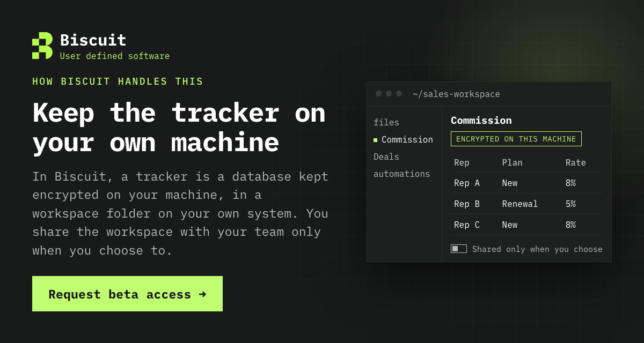Select the Rep C cell

[467, 225]
